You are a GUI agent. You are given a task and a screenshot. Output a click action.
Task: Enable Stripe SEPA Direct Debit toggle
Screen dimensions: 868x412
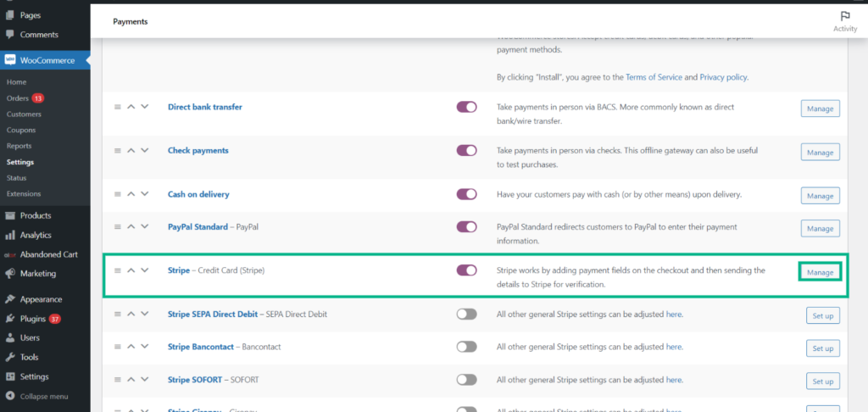point(467,314)
